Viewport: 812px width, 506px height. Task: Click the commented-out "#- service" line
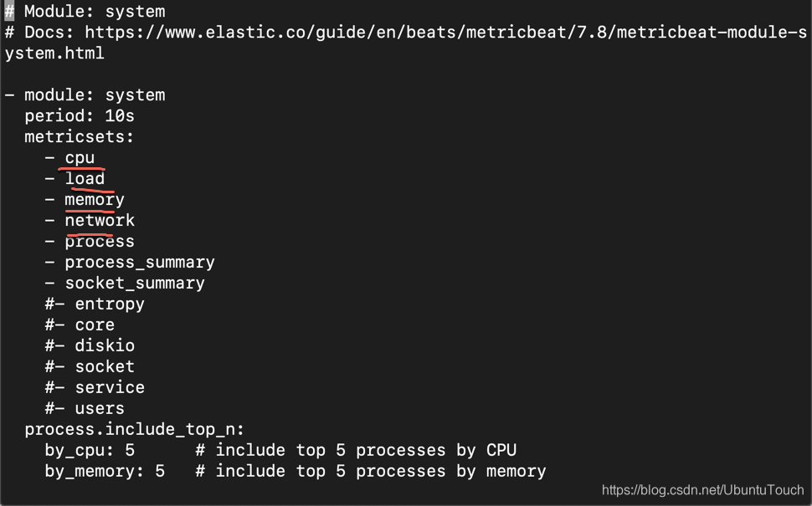95,388
